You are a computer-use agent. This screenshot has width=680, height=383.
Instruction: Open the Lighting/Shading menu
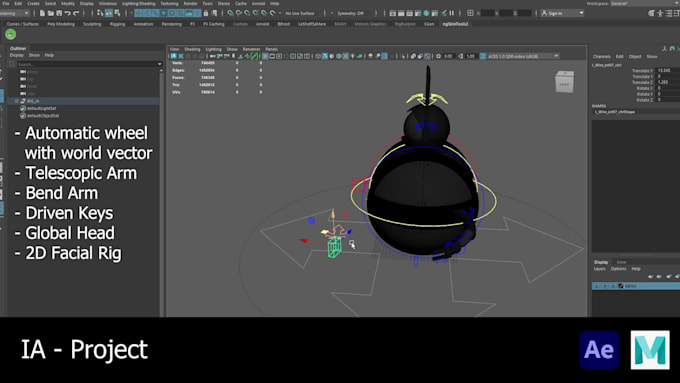(x=139, y=3)
